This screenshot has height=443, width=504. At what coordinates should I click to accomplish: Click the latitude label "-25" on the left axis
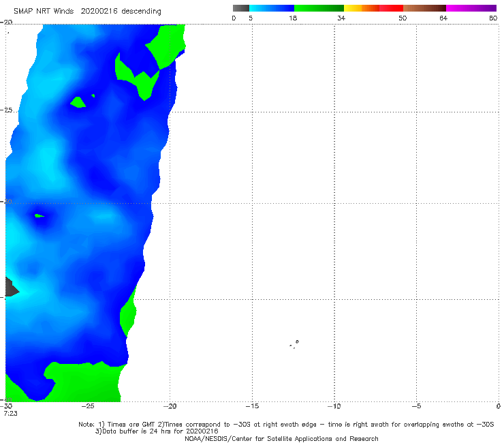[6, 110]
